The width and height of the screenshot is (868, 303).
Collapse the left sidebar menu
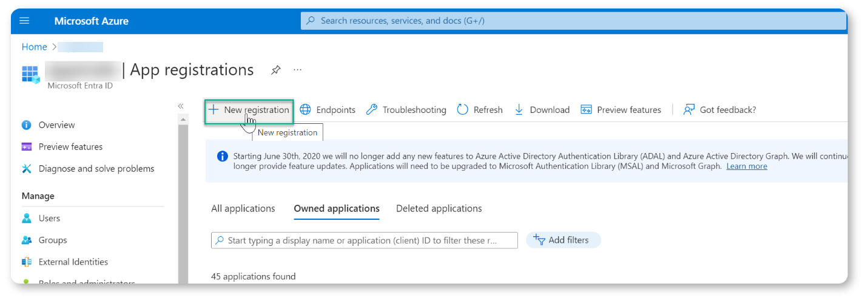coord(181,106)
